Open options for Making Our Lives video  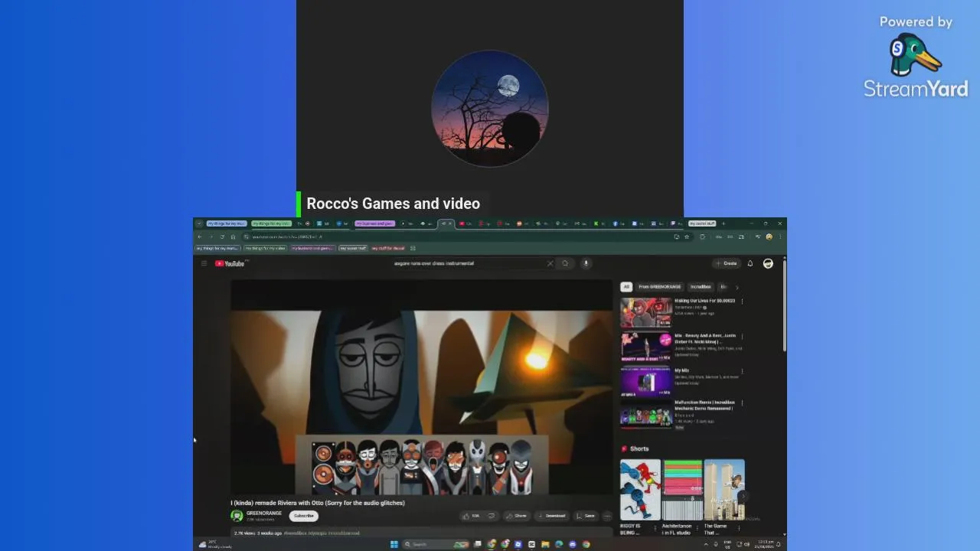[x=742, y=302]
